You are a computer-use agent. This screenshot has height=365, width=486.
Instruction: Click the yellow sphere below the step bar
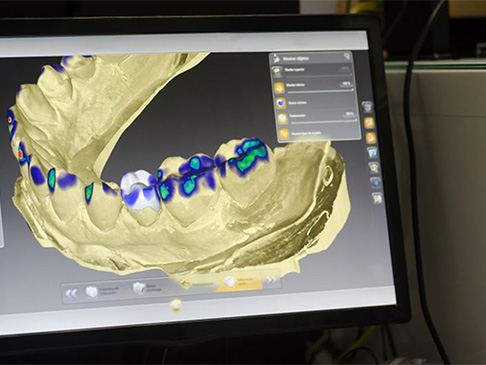pos(175,304)
